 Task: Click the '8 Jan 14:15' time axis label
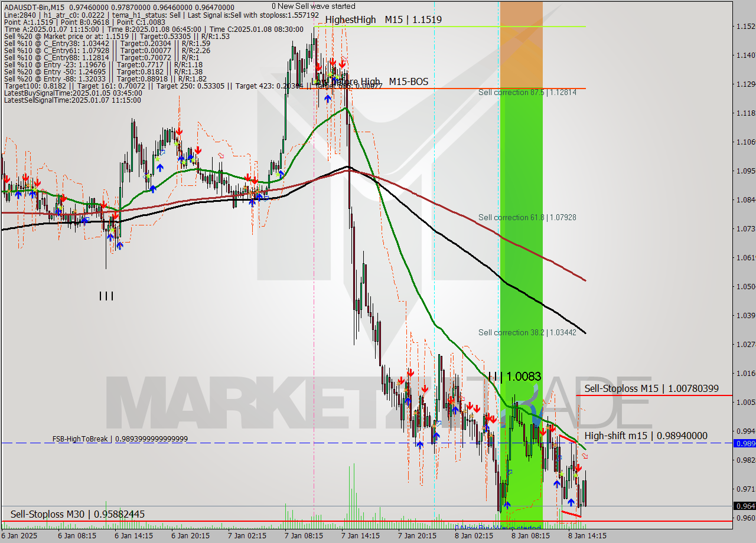click(x=587, y=536)
